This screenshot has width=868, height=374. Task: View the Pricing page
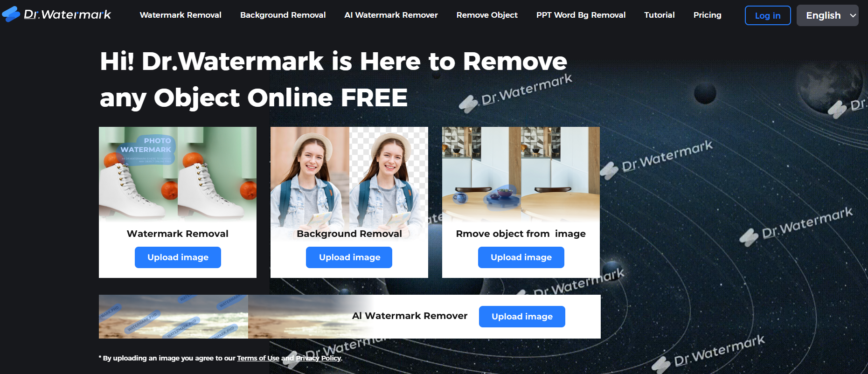707,15
